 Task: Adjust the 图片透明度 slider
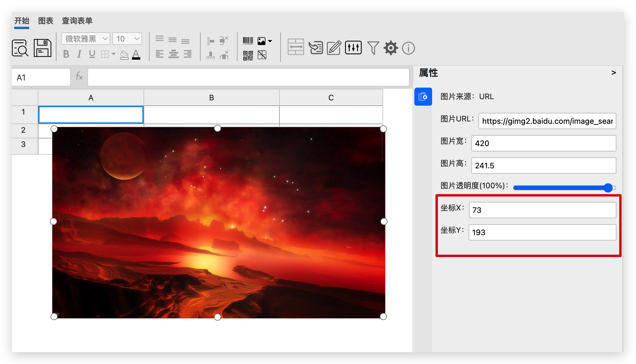click(x=564, y=188)
